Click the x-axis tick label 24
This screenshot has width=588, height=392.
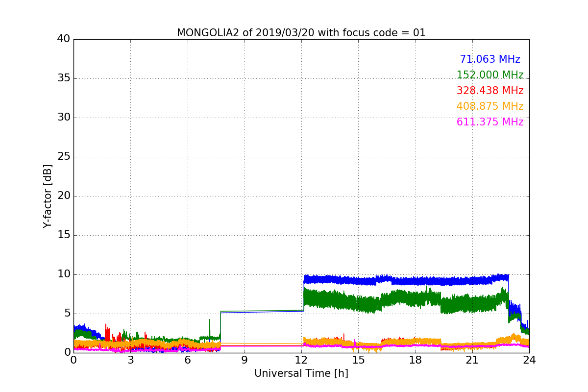coord(529,360)
